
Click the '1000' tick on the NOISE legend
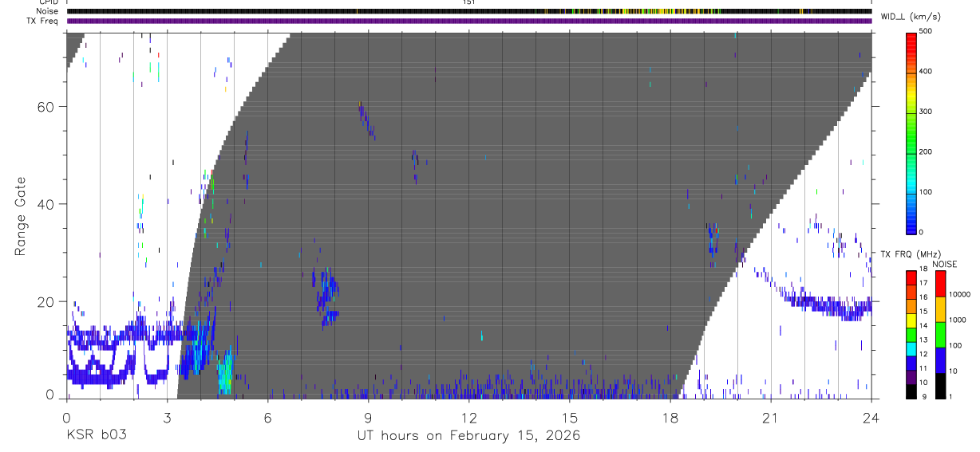[x=958, y=320]
